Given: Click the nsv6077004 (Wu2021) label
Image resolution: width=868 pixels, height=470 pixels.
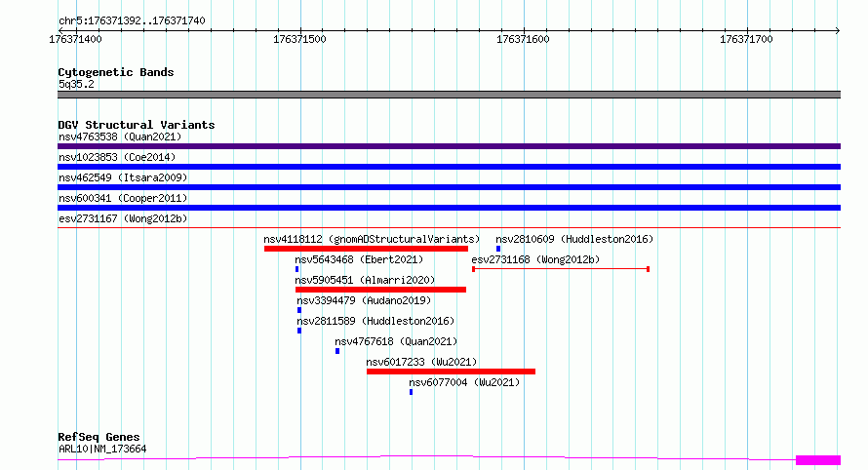Looking at the screenshot, I should click(464, 382).
